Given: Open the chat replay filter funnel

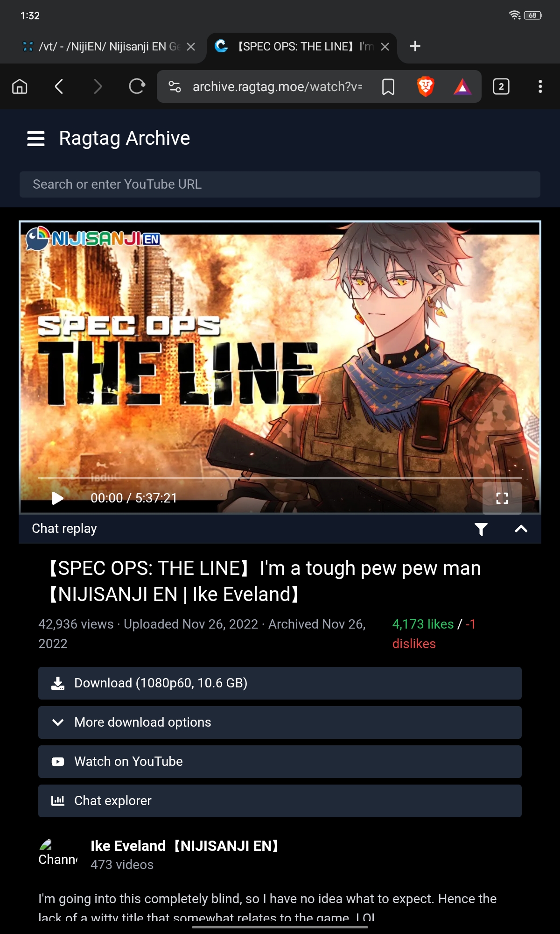Looking at the screenshot, I should [481, 529].
